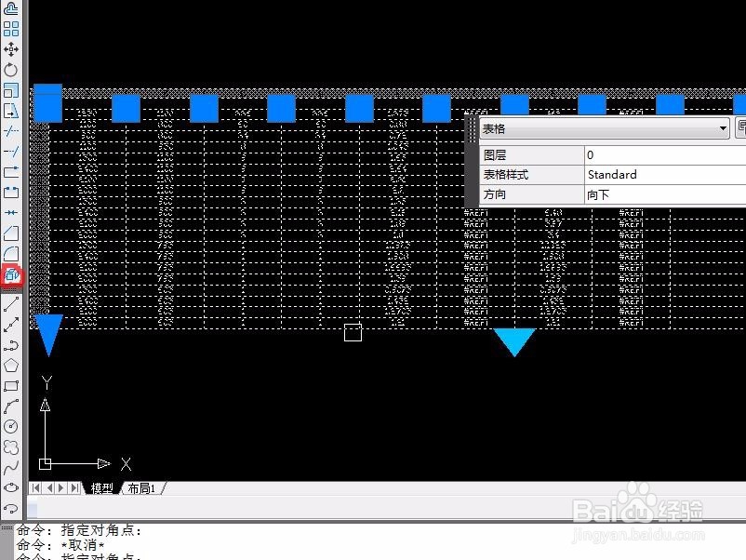Switch to the 模型 tab
Image resolution: width=746 pixels, height=560 pixels.
pyautogui.click(x=101, y=488)
